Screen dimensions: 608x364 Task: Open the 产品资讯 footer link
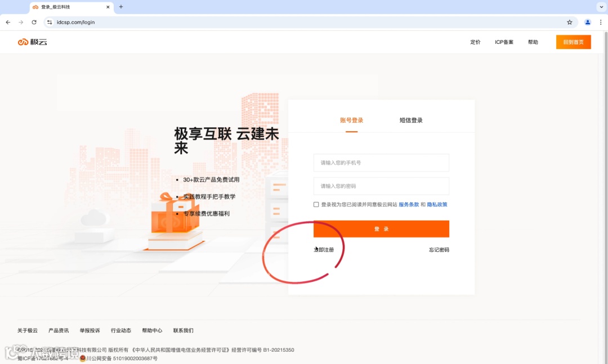click(59, 330)
